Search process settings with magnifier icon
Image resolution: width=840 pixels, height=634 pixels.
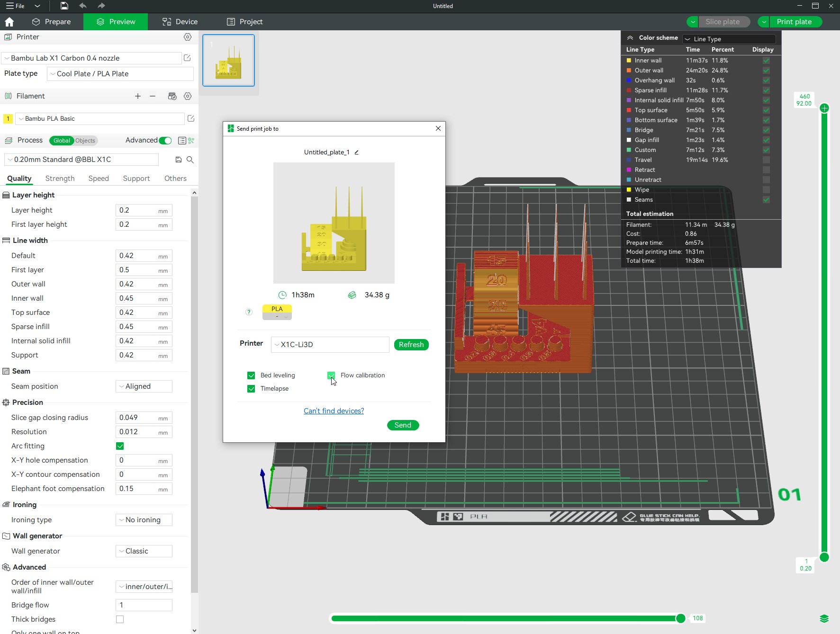pos(190,160)
